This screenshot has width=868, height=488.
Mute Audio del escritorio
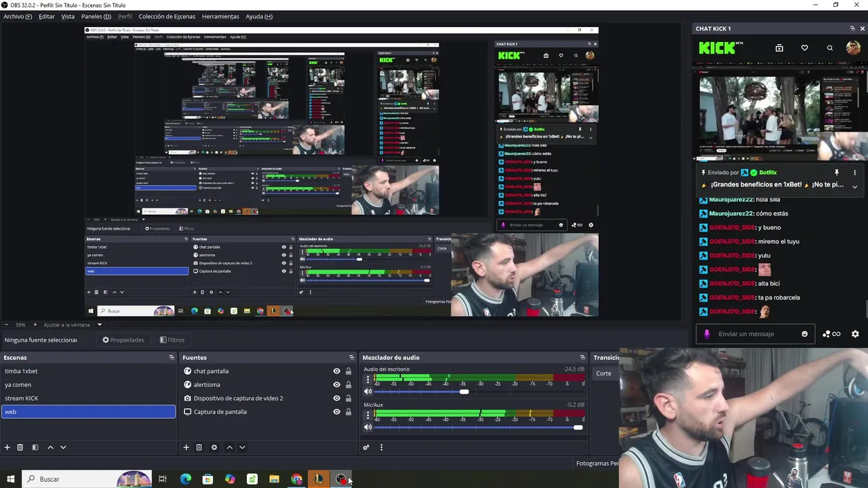pyautogui.click(x=368, y=392)
